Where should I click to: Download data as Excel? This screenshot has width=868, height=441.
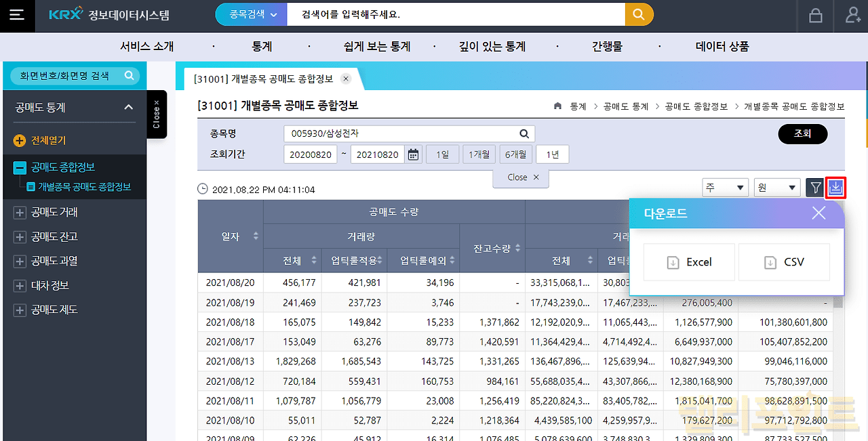click(x=689, y=262)
